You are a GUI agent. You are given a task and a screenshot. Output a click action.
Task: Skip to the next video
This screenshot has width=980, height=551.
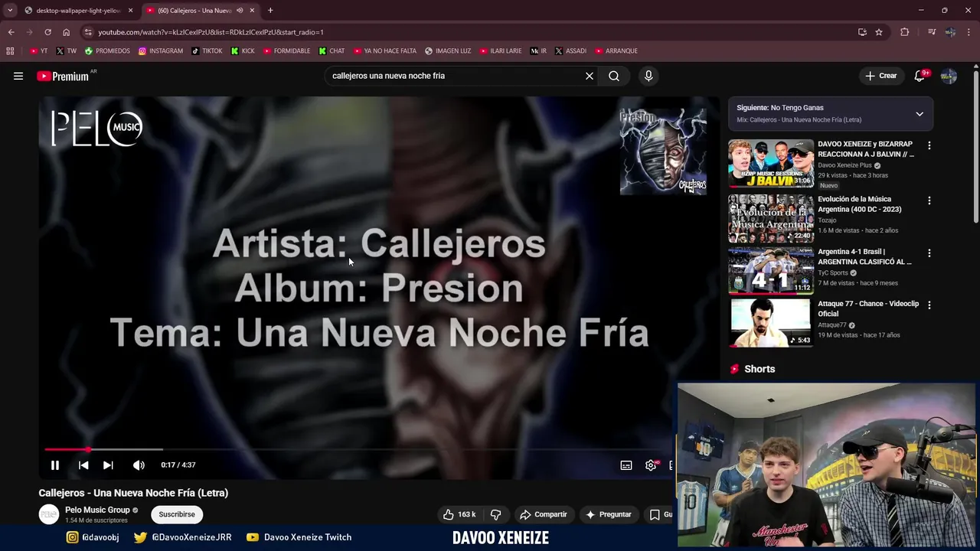click(x=108, y=465)
